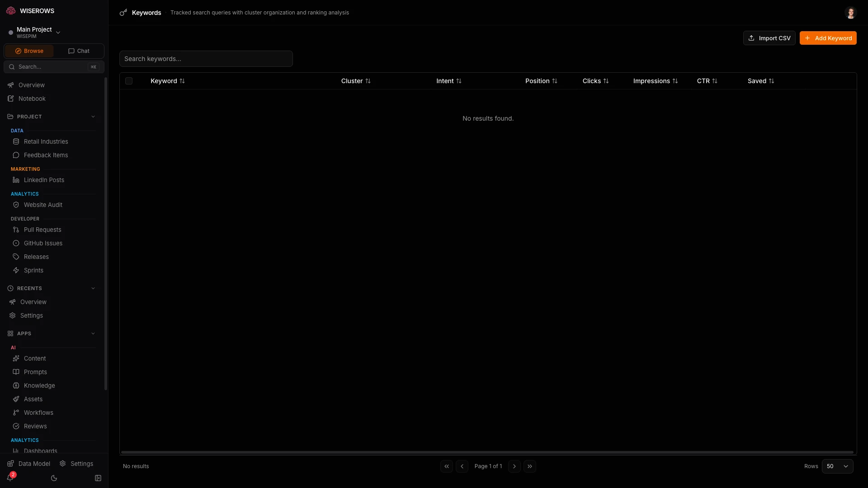Toggle the select-all checkbox in the table header
Screen dimensions: 868x488
[129, 81]
